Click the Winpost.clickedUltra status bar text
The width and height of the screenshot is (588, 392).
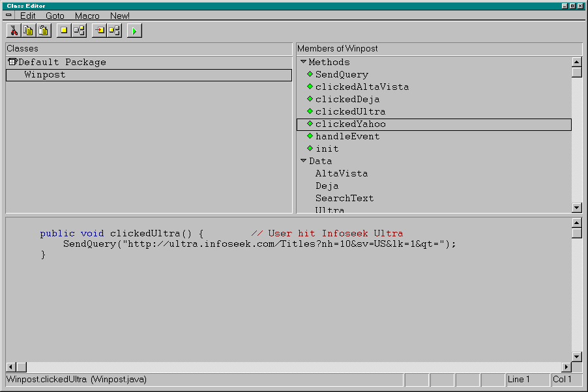click(x=76, y=379)
